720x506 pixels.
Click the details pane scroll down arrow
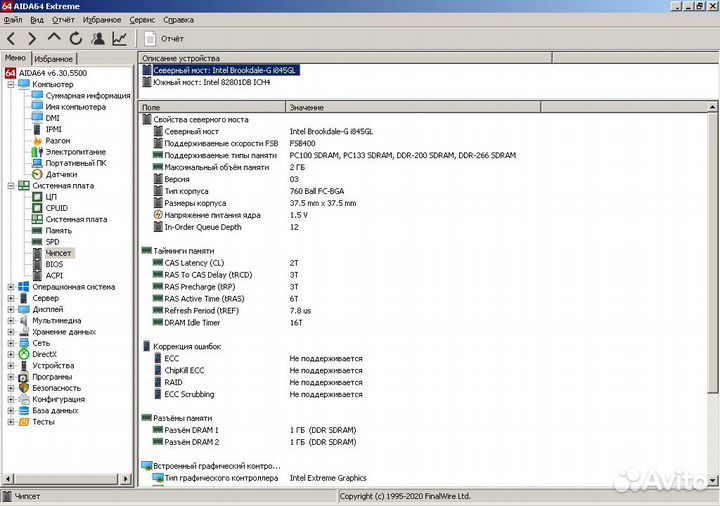click(x=712, y=480)
